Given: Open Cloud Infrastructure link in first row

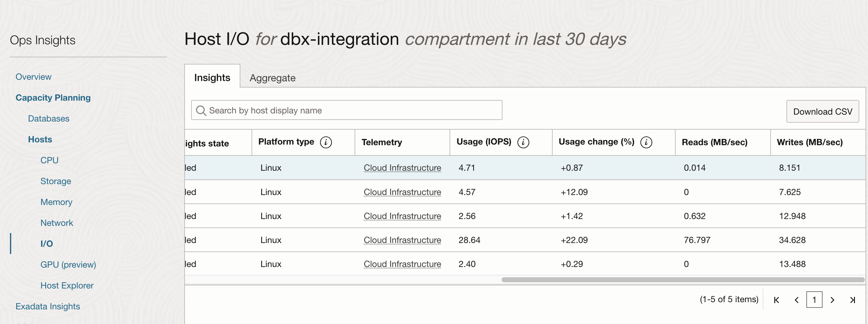Looking at the screenshot, I should pos(402,168).
